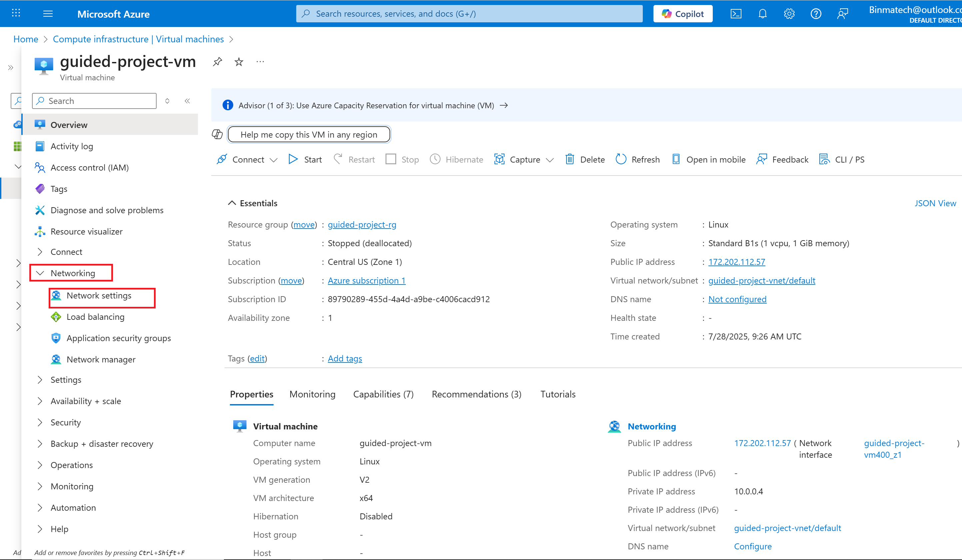This screenshot has height=560, width=962.
Task: Open the guided-project-rg resource group link
Action: pos(362,225)
